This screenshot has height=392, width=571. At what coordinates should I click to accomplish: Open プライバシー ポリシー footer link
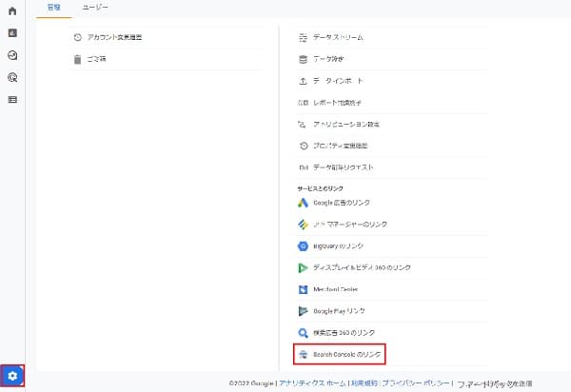pyautogui.click(x=416, y=382)
